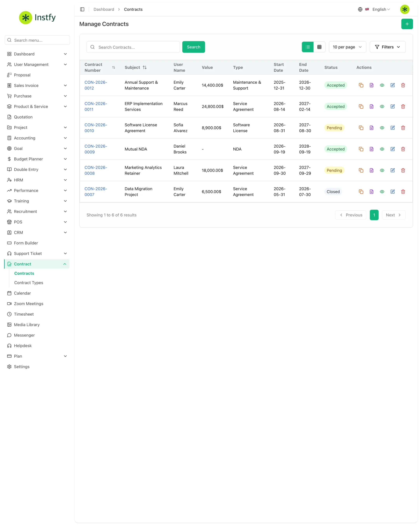Open the English language dropdown

381,9
